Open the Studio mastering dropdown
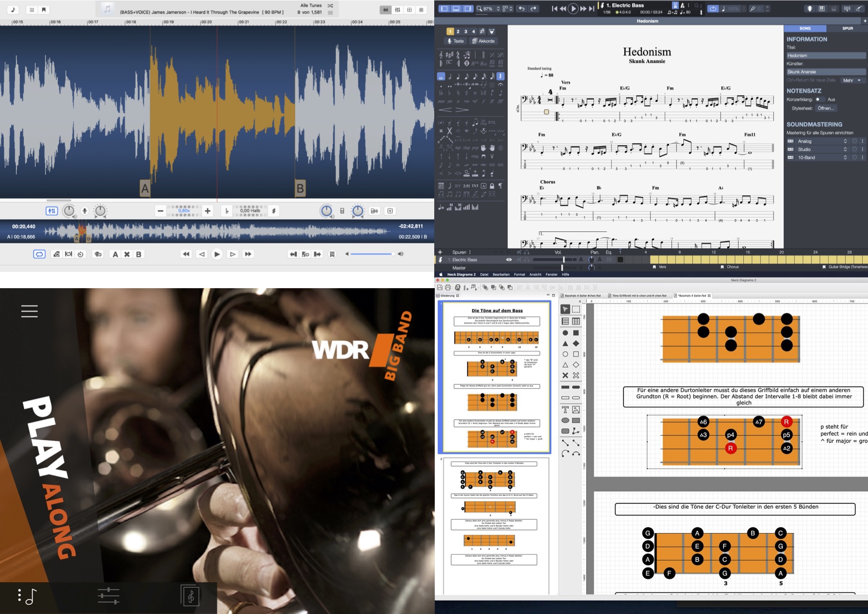Viewport: 868px width, 614px height. [x=822, y=149]
